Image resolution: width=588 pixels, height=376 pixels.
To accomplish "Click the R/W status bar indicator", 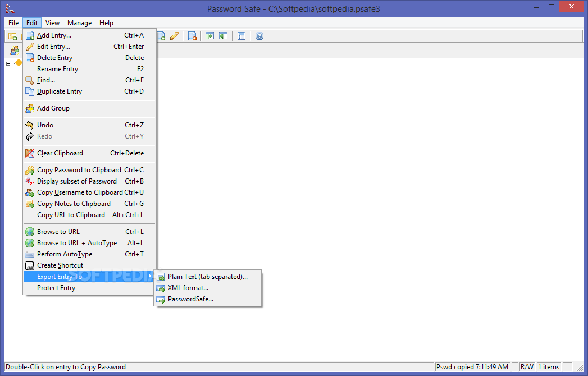I will point(527,367).
